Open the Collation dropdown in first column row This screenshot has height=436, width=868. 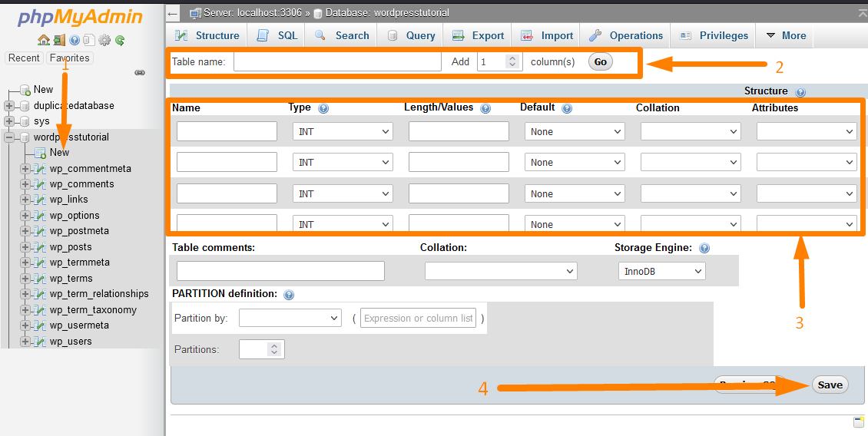click(x=691, y=132)
